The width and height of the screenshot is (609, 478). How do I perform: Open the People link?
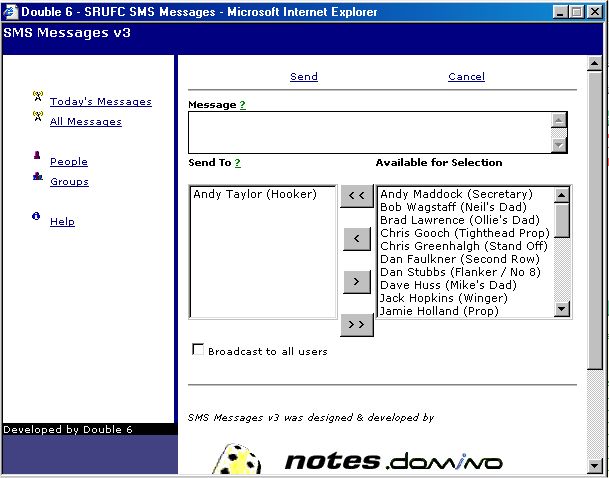tap(69, 162)
